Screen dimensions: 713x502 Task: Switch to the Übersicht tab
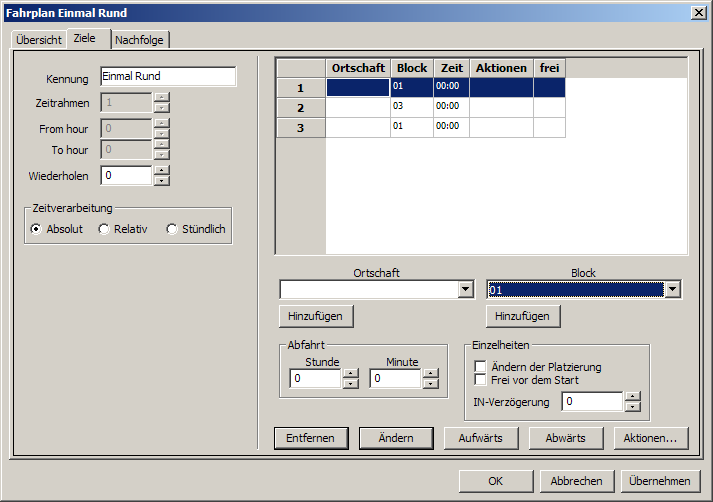39,40
